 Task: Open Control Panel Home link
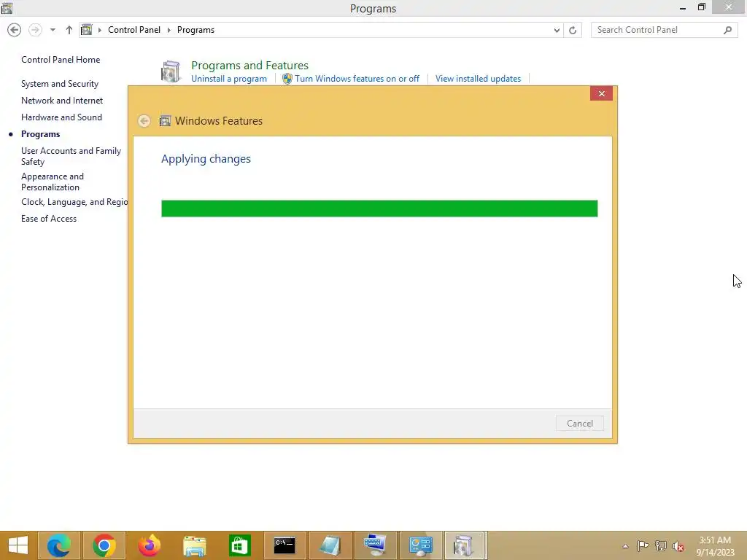61,60
